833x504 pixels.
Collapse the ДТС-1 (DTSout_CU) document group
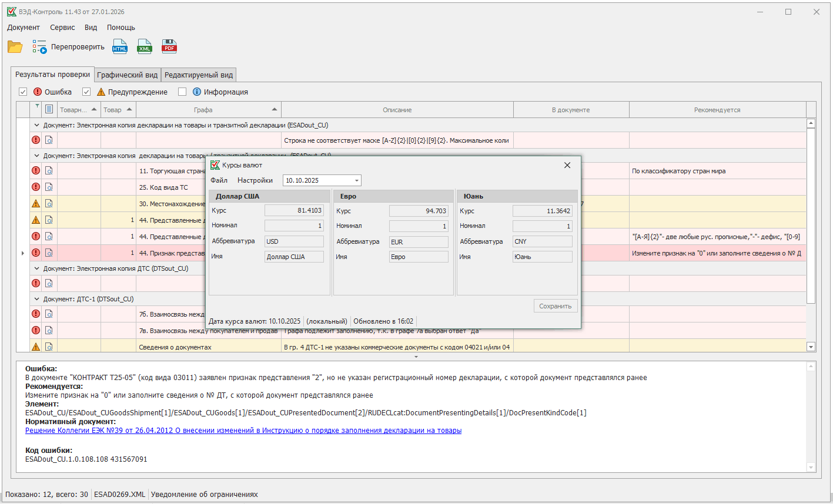pos(36,299)
